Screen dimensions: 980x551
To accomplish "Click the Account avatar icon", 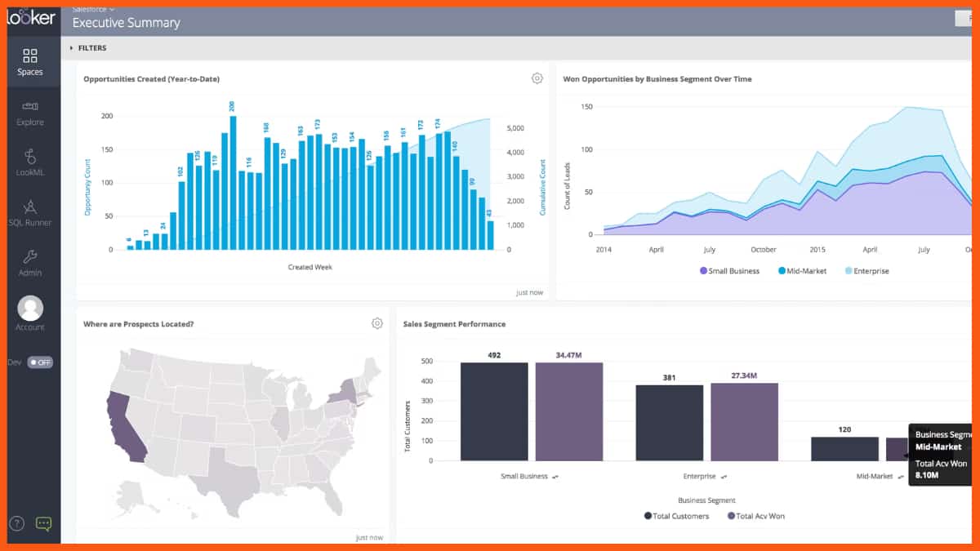I will click(x=30, y=308).
